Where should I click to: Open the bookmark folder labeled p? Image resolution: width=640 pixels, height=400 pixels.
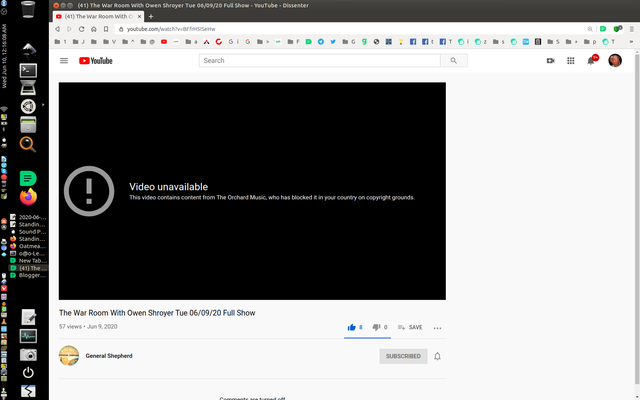click(x=590, y=42)
